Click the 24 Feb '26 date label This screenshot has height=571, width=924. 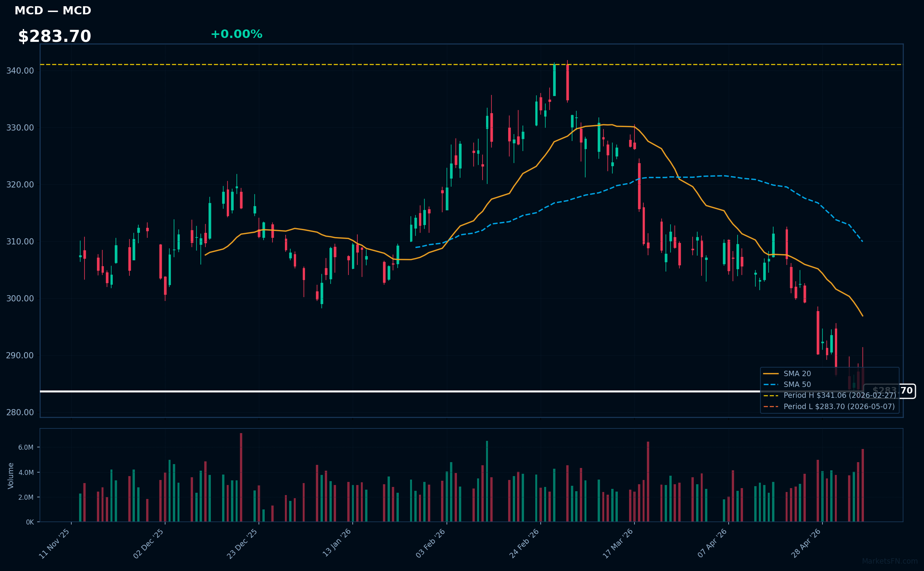click(524, 543)
